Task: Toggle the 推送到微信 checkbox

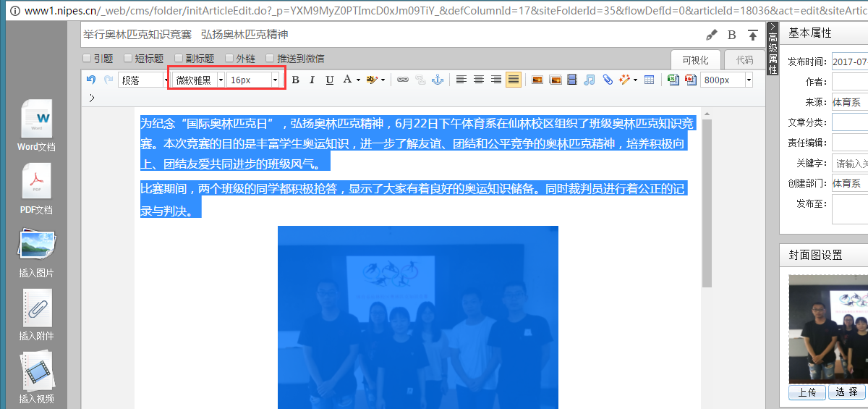Action: point(270,59)
